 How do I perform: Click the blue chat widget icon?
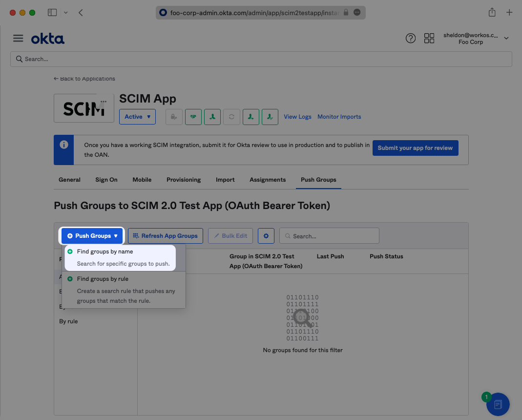pos(498,404)
